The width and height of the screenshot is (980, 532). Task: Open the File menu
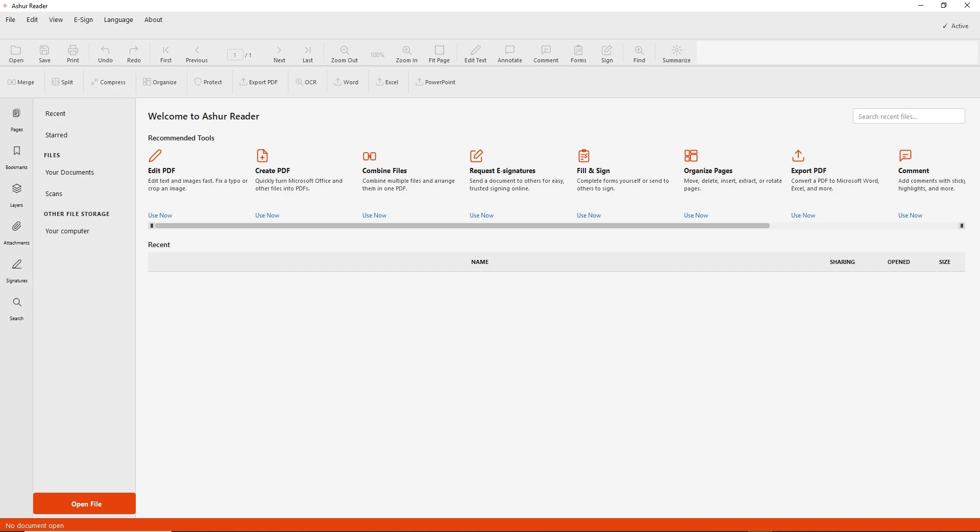pyautogui.click(x=10, y=20)
